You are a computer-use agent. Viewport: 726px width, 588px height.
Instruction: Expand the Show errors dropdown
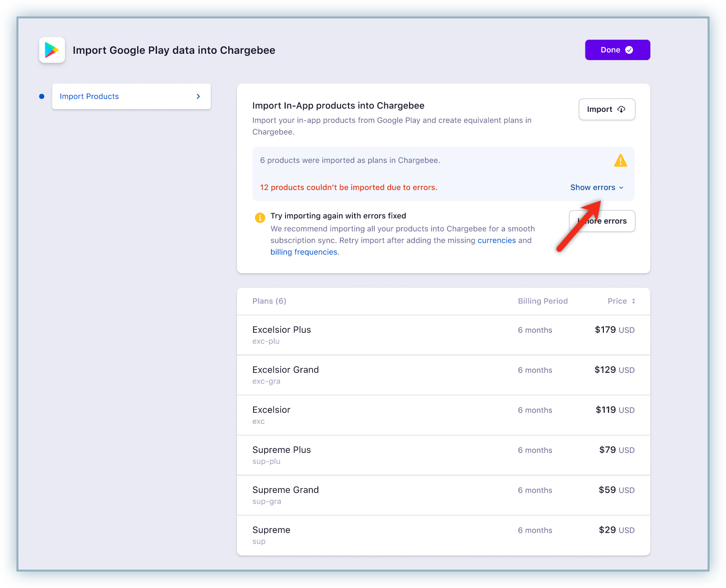point(597,187)
